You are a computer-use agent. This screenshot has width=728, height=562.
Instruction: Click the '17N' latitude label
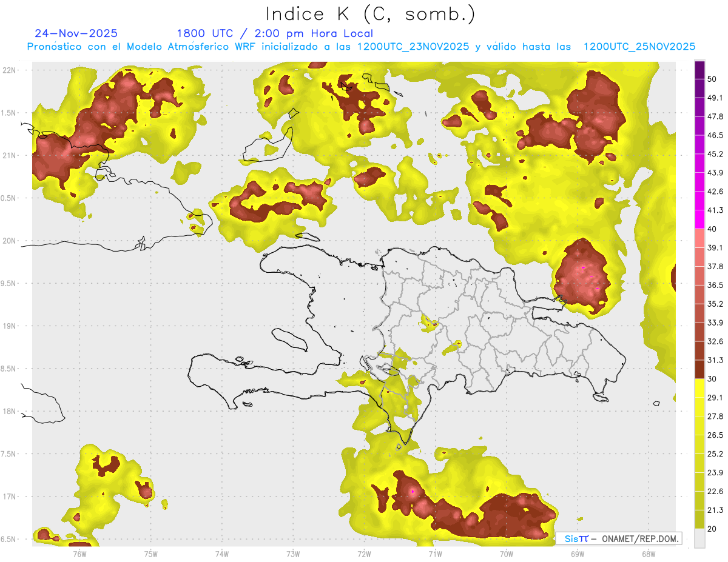click(x=9, y=497)
